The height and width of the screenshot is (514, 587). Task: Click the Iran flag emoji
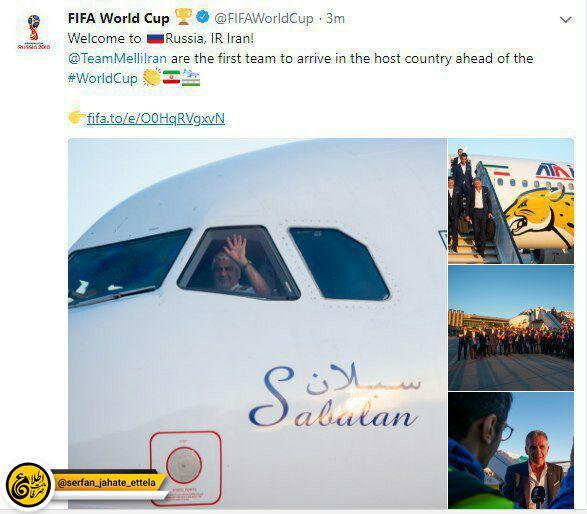(x=171, y=77)
